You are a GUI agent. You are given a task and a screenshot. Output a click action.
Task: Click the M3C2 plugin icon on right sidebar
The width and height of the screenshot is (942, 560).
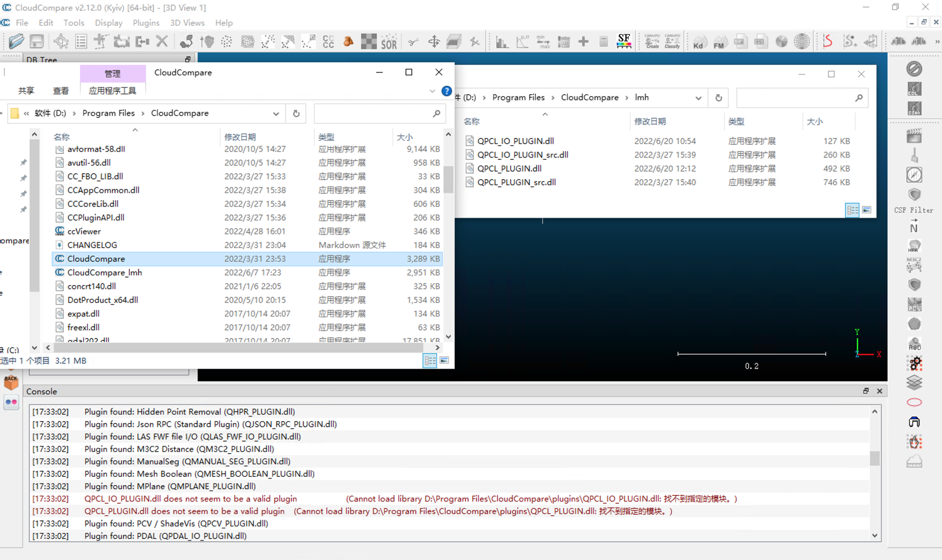tap(914, 265)
